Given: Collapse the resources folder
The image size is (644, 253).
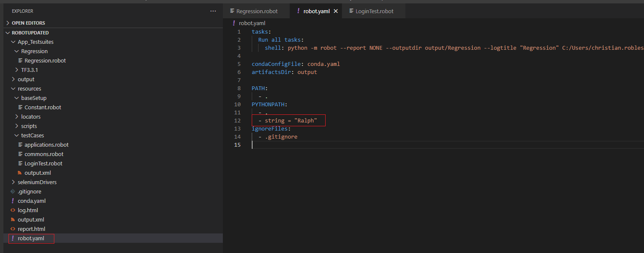Looking at the screenshot, I should pos(29,88).
